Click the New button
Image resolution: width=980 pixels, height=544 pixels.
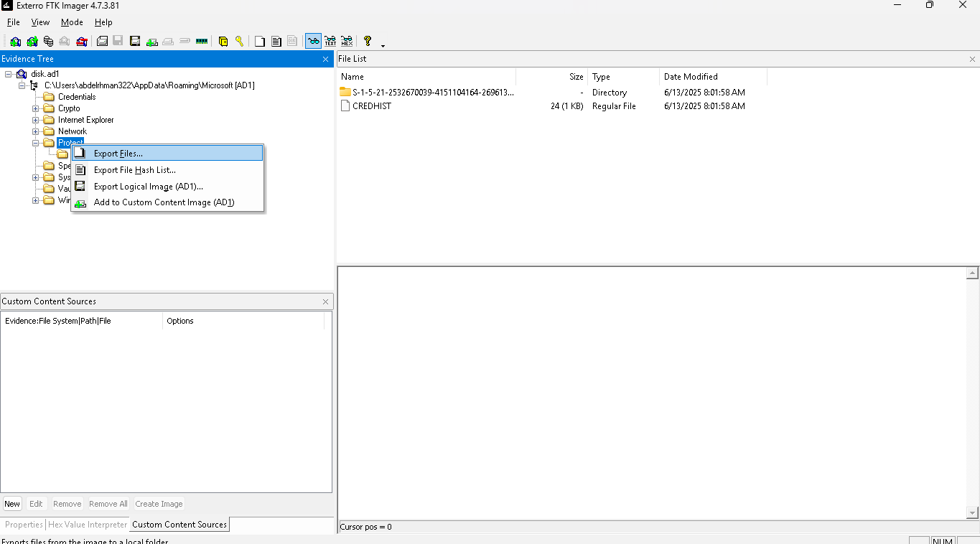tap(12, 504)
